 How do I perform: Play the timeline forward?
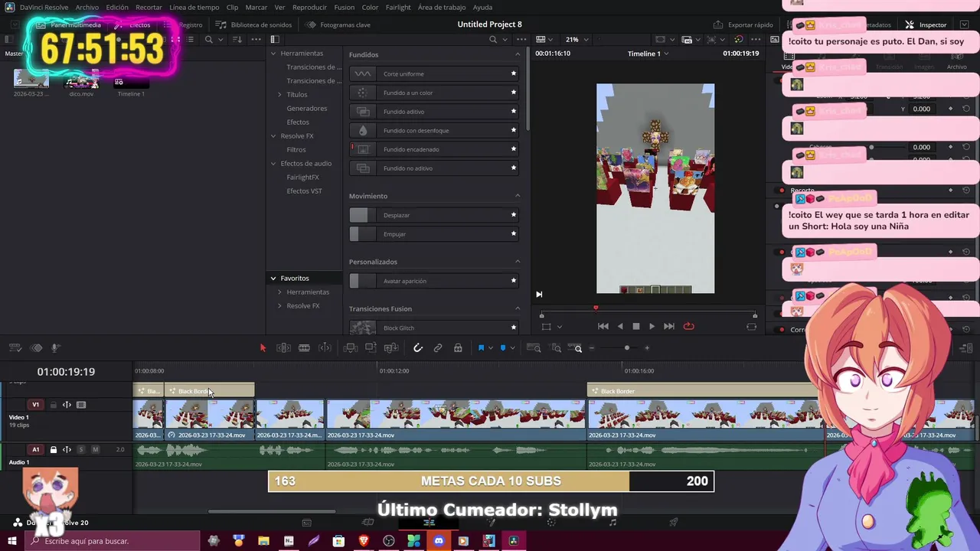(x=652, y=326)
